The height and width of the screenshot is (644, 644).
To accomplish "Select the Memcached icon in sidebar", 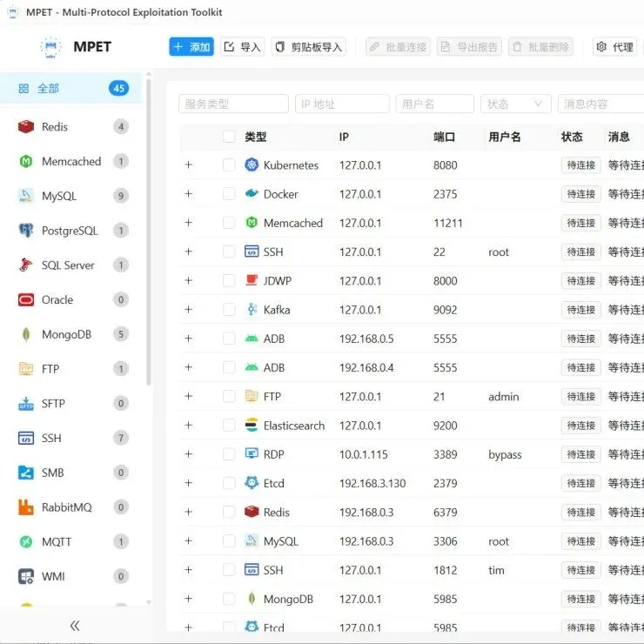I will pyautogui.click(x=26, y=161).
